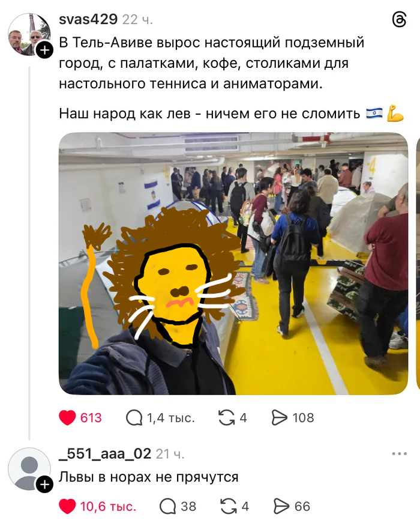This screenshot has height=526, width=420.
Task: Open reply text Львы в норах не прячутся
Action: point(148,477)
